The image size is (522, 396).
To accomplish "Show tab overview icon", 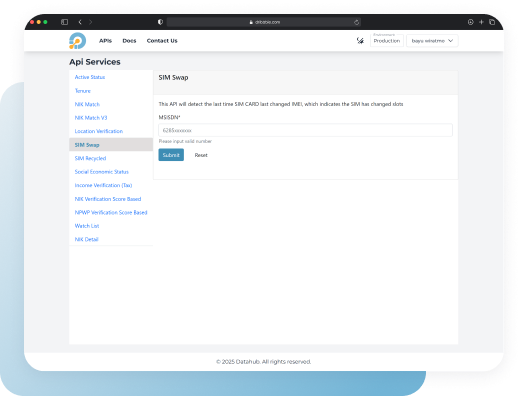I will point(492,22).
